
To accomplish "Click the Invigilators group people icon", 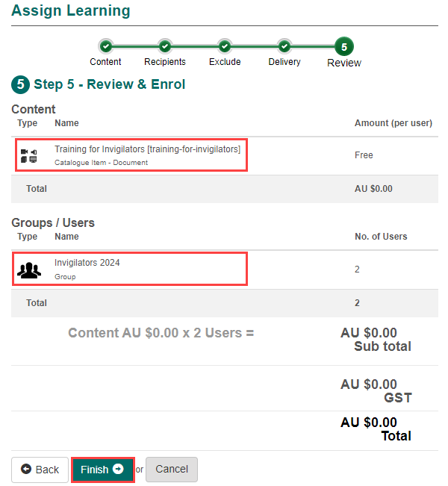I will click(29, 270).
